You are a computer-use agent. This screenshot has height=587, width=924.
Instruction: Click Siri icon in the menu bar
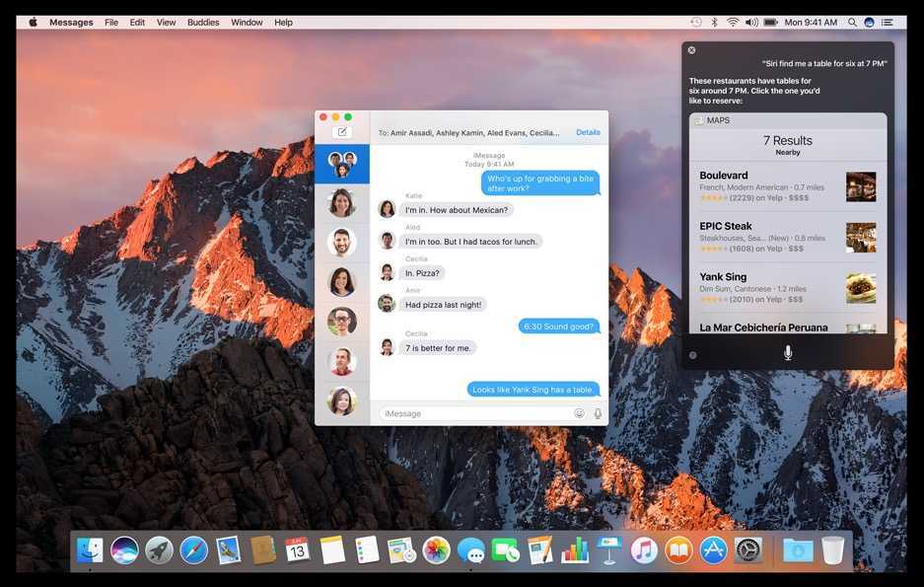pyautogui.click(x=869, y=23)
